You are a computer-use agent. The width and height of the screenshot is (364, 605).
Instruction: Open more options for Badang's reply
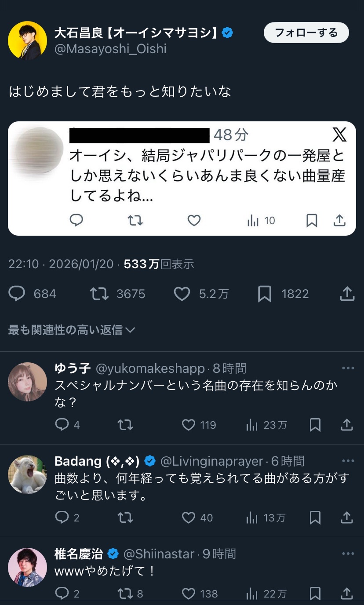pyautogui.click(x=348, y=461)
